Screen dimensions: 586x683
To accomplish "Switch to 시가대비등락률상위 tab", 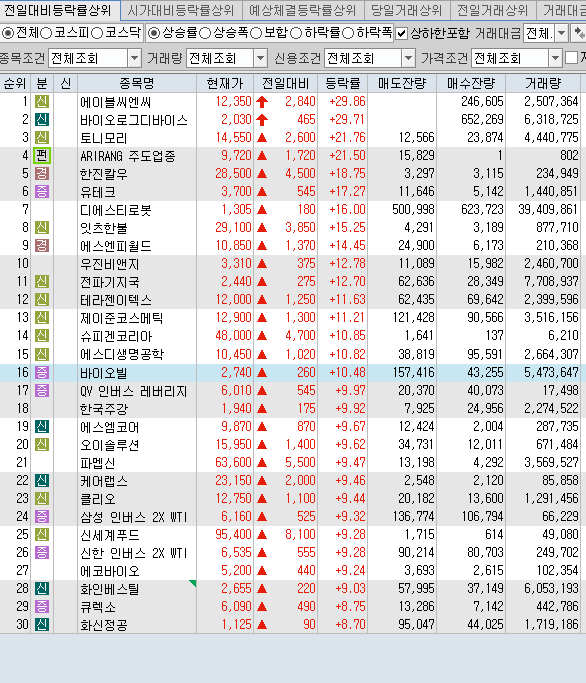I will pos(181,10).
